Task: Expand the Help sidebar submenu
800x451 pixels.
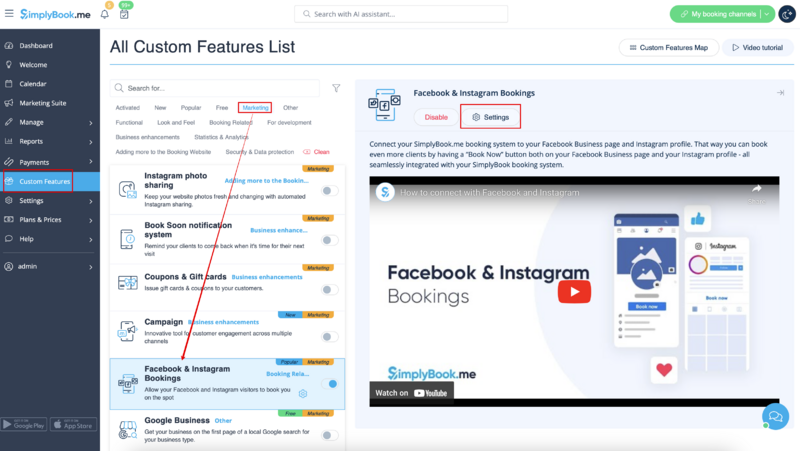Action: [91, 239]
